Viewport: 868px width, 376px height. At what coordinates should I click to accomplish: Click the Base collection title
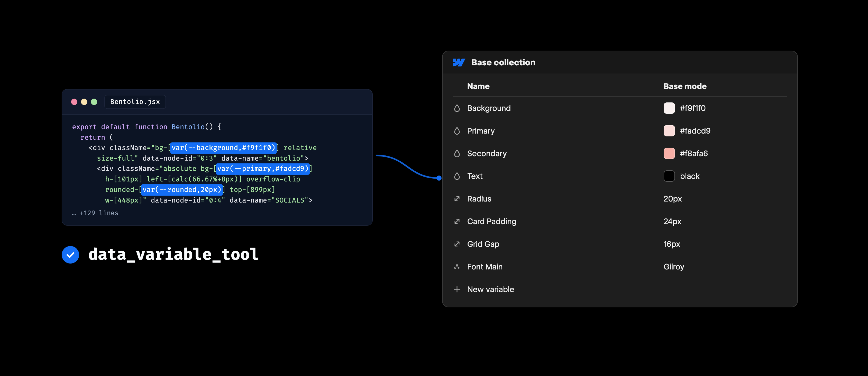point(504,63)
